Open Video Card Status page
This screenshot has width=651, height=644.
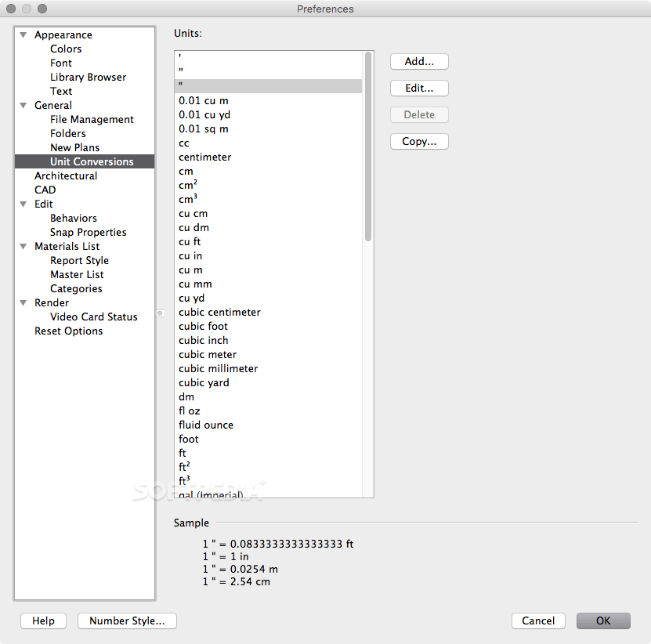(x=93, y=317)
